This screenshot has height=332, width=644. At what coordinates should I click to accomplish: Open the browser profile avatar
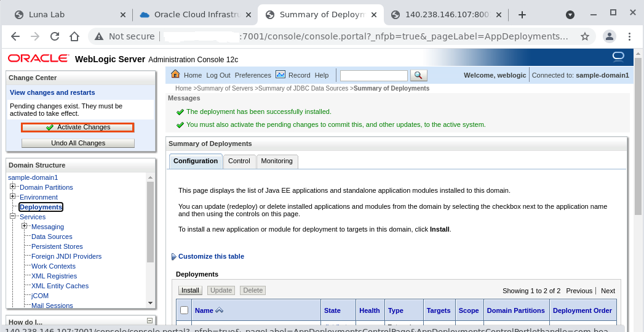point(610,36)
